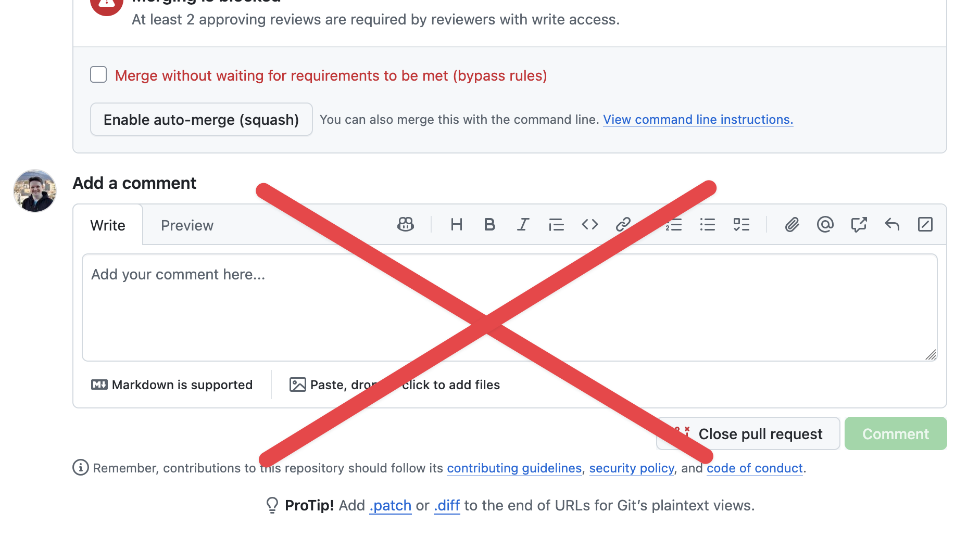The image size is (980, 538).
Task: Reference an issue or pull request
Action: 859,225
